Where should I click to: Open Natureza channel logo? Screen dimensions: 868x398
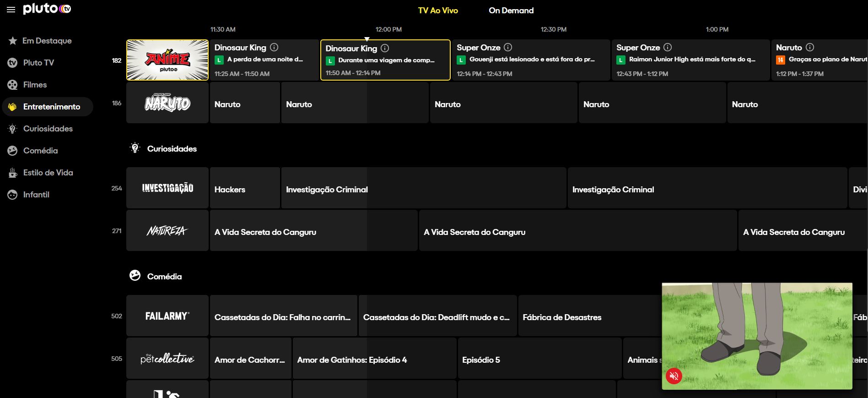click(167, 230)
